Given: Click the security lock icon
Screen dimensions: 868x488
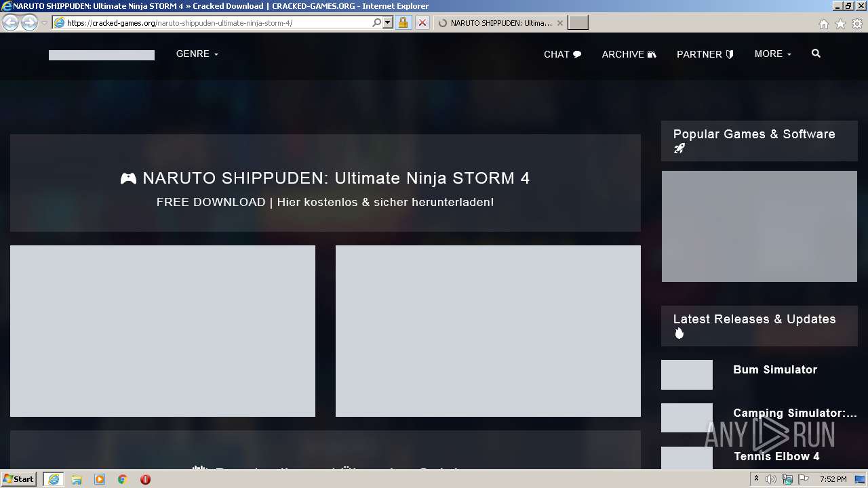Looking at the screenshot, I should pos(403,23).
